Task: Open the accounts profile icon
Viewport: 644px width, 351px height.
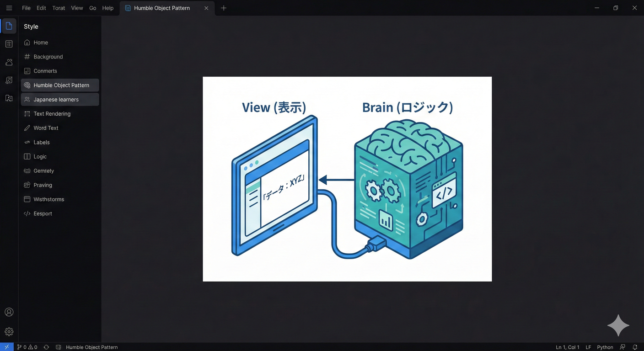Action: tap(9, 312)
